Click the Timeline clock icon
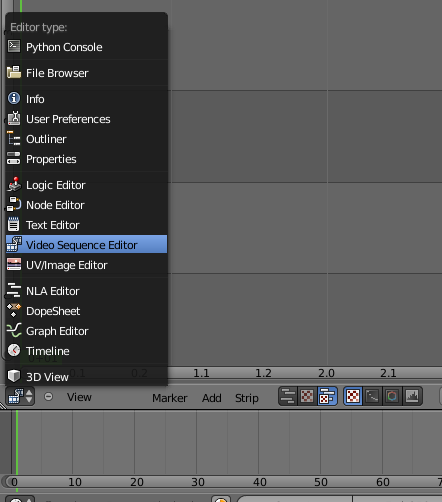Image resolution: width=442 pixels, height=502 pixels. 14,350
